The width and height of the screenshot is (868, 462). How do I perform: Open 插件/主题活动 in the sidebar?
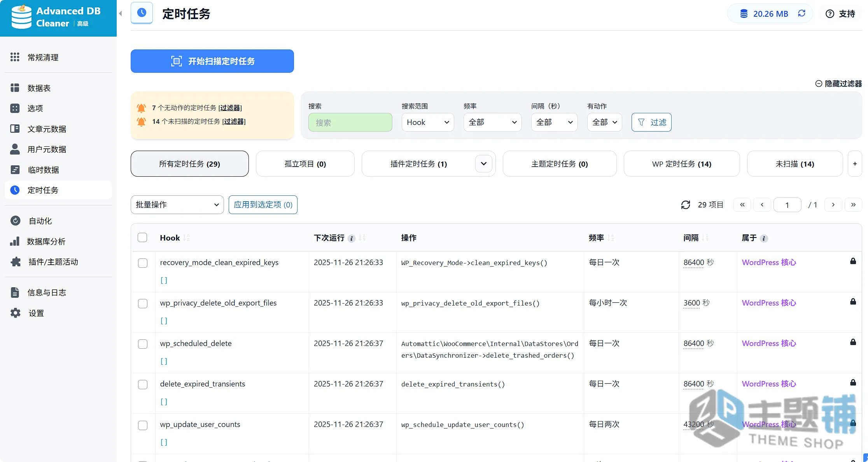[x=58, y=262]
